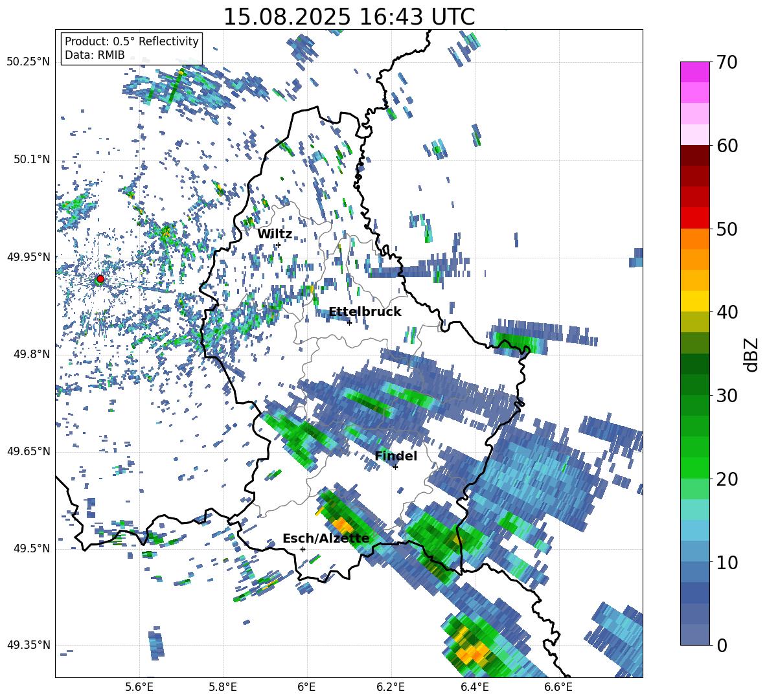Click the Findel location cross marker
The image size is (767, 700).
(395, 468)
